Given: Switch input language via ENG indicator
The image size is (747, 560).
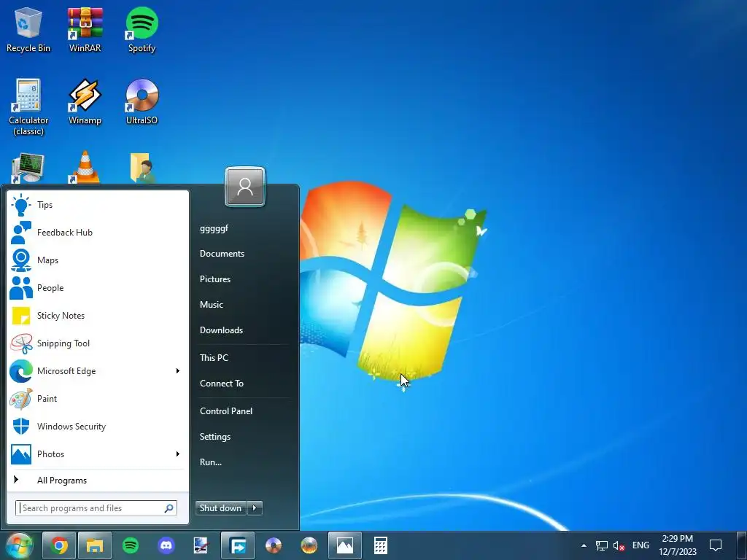Looking at the screenshot, I should 640,545.
